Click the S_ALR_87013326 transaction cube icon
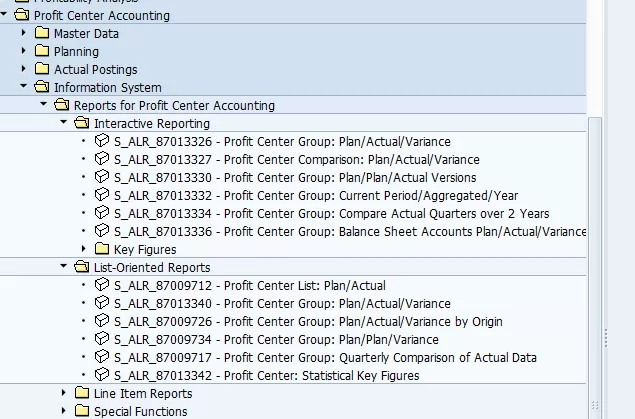This screenshot has height=419, width=635. pyautogui.click(x=101, y=141)
